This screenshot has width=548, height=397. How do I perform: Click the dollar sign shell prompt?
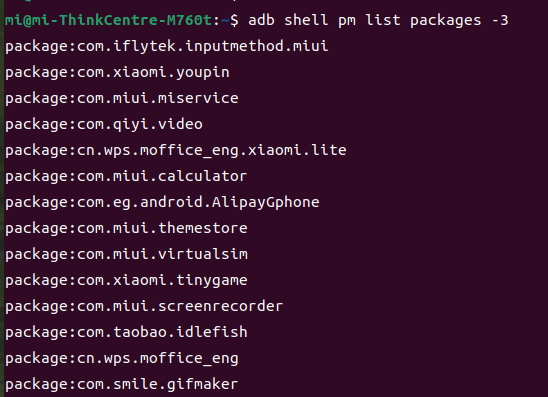point(235,20)
